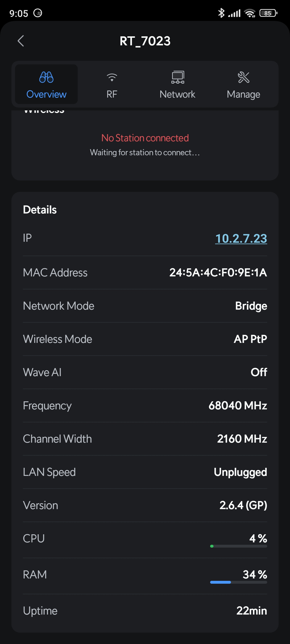Tap the Wi-Fi status bar icon

[250, 13]
